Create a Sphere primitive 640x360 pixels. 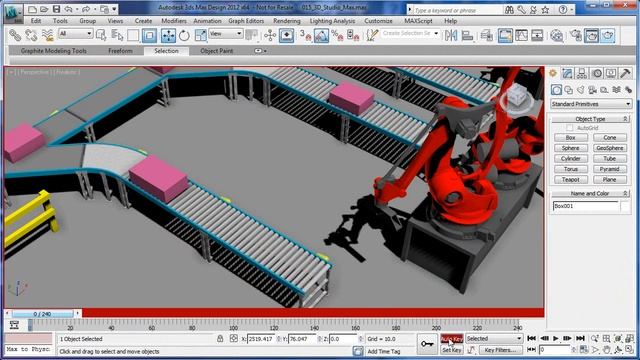(x=571, y=148)
